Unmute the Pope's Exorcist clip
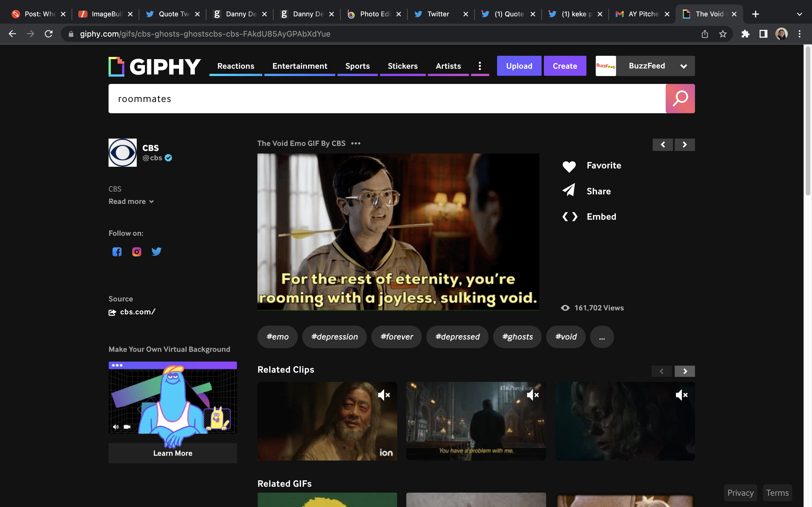Image resolution: width=812 pixels, height=507 pixels. [533, 395]
